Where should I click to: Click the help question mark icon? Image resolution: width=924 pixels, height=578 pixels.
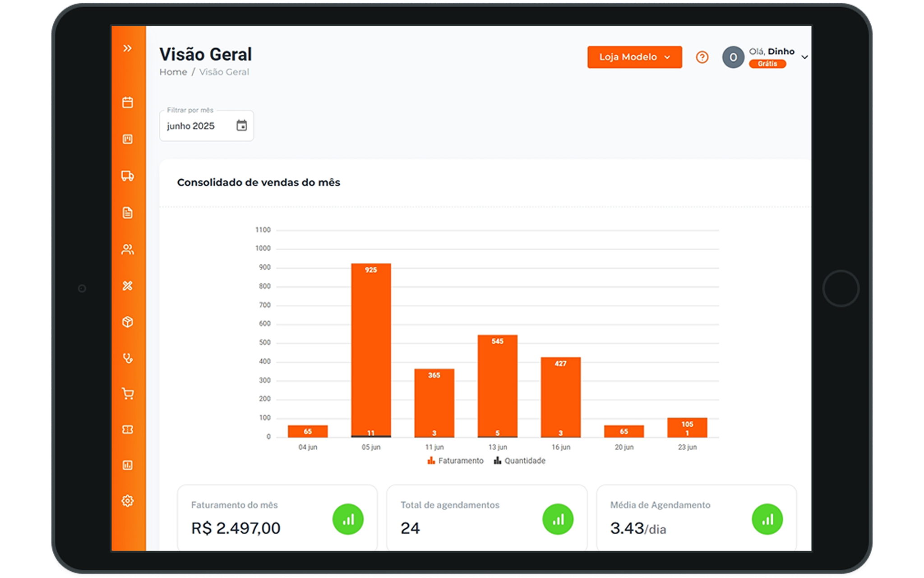click(x=702, y=56)
